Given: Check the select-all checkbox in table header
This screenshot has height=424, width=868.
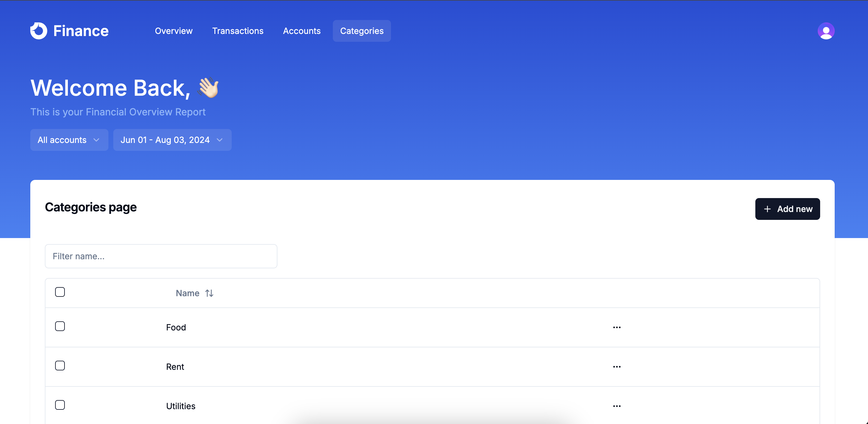Looking at the screenshot, I should point(60,292).
